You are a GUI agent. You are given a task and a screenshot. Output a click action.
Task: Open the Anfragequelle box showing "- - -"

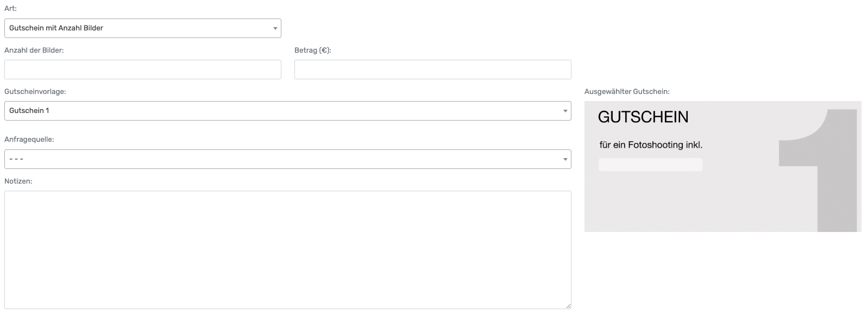[282, 159]
